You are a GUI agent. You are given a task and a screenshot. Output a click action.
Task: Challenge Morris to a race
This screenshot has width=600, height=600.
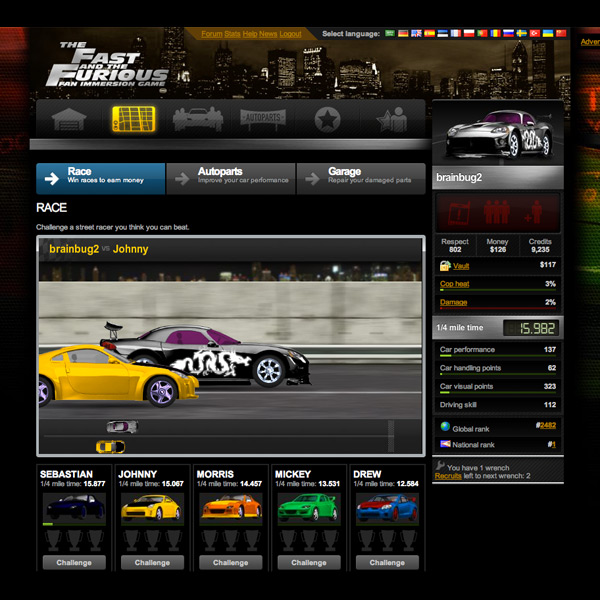tap(231, 562)
